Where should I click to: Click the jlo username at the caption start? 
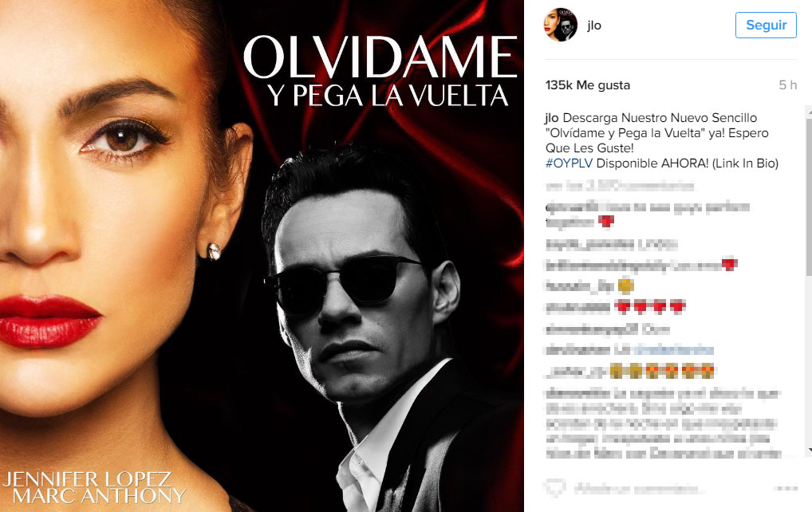(551, 118)
